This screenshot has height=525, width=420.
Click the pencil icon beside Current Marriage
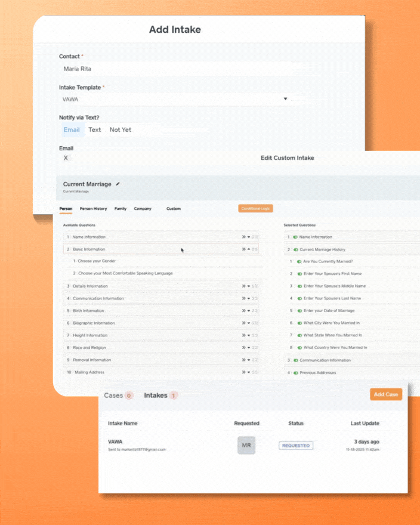pos(118,184)
